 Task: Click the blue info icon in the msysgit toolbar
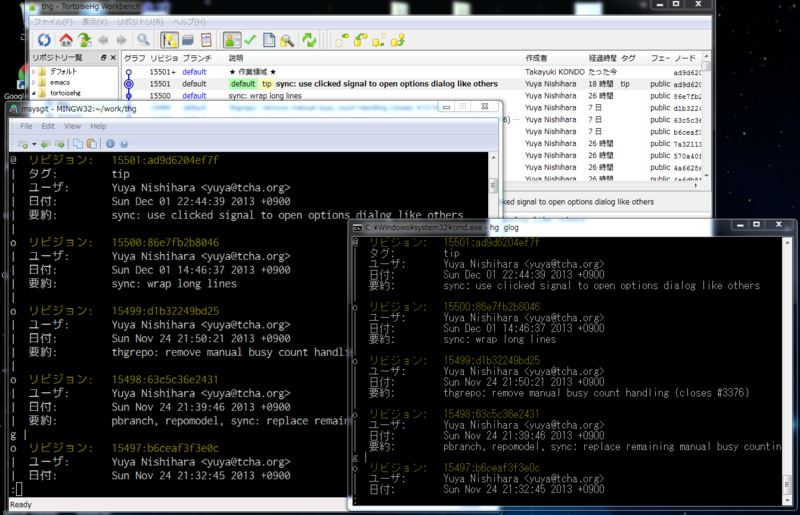pos(110,144)
